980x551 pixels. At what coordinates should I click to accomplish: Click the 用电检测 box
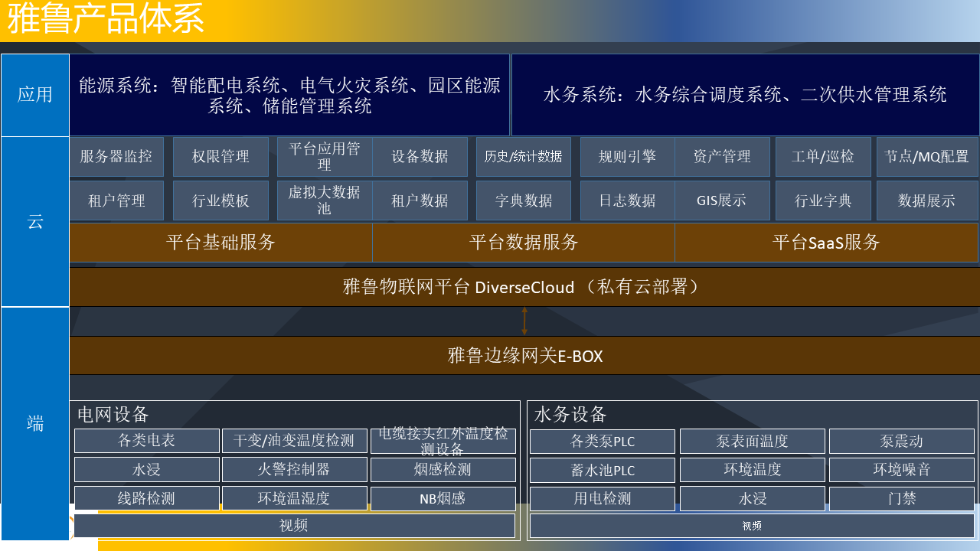(603, 499)
